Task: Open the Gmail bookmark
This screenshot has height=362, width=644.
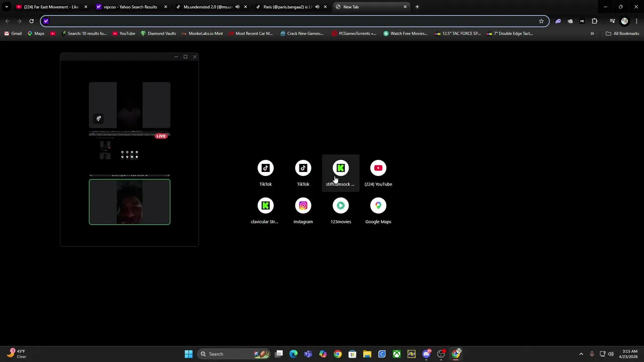Action: tap(13, 34)
